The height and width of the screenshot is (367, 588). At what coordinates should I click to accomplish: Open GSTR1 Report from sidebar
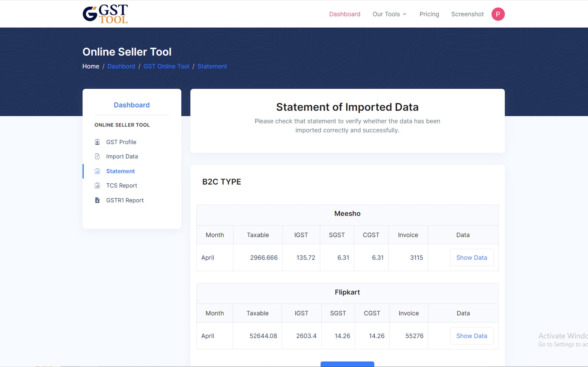pyautogui.click(x=125, y=200)
